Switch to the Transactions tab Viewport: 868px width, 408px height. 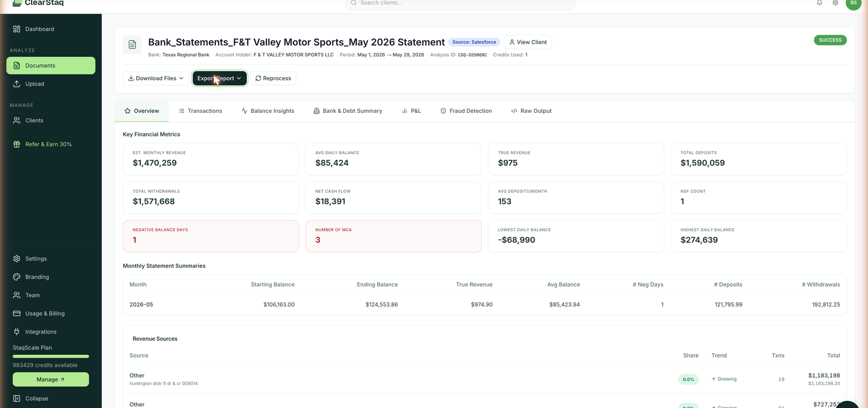coord(200,111)
